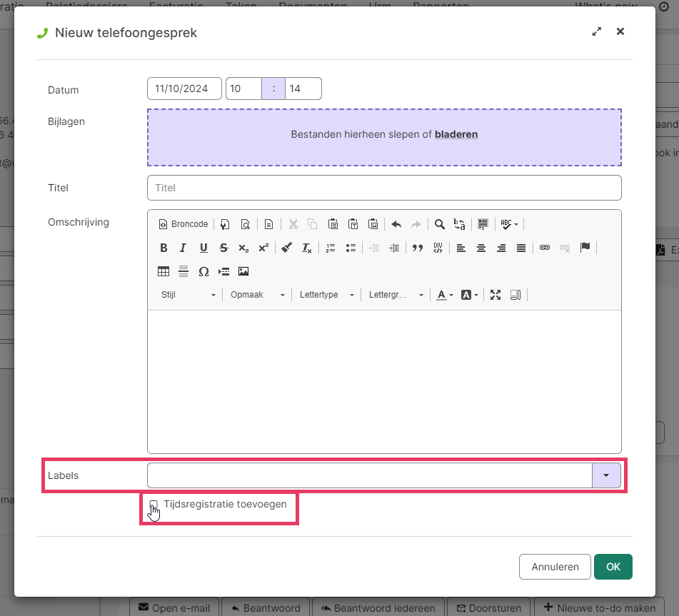Click the block quote icon
This screenshot has width=679, height=616.
(418, 248)
